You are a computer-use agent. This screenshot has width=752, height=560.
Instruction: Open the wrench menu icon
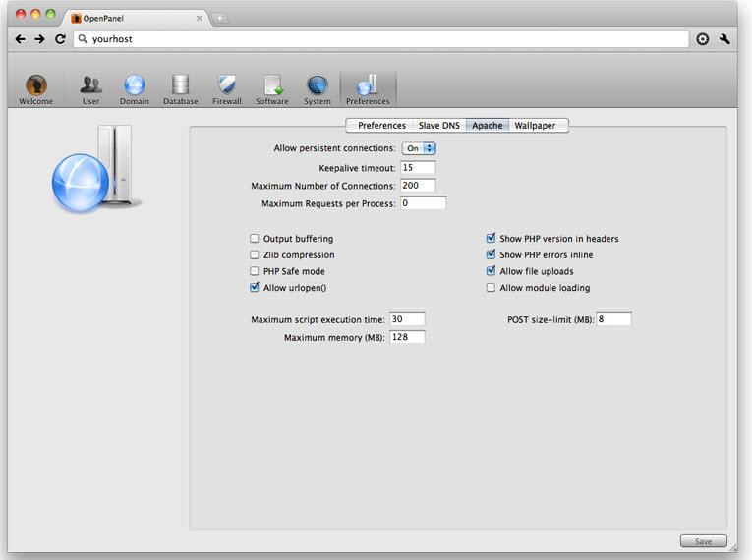724,39
